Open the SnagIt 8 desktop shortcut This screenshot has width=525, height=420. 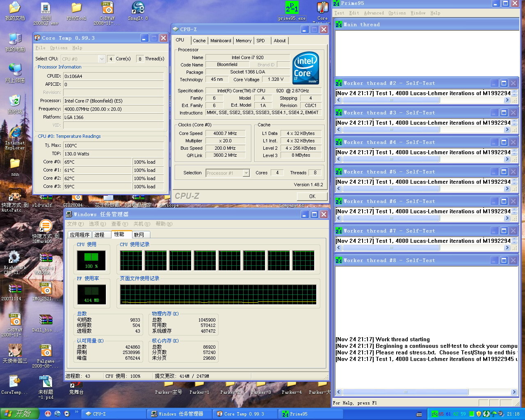point(138,8)
